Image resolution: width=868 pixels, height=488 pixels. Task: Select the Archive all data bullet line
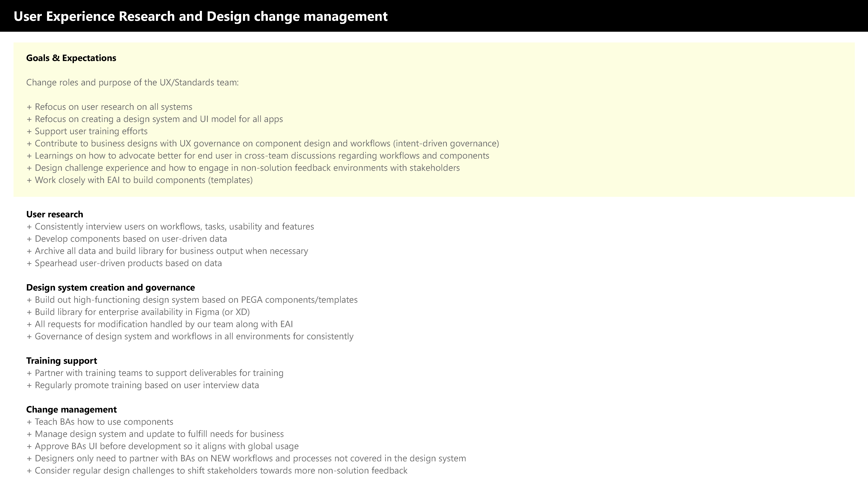pyautogui.click(x=167, y=251)
